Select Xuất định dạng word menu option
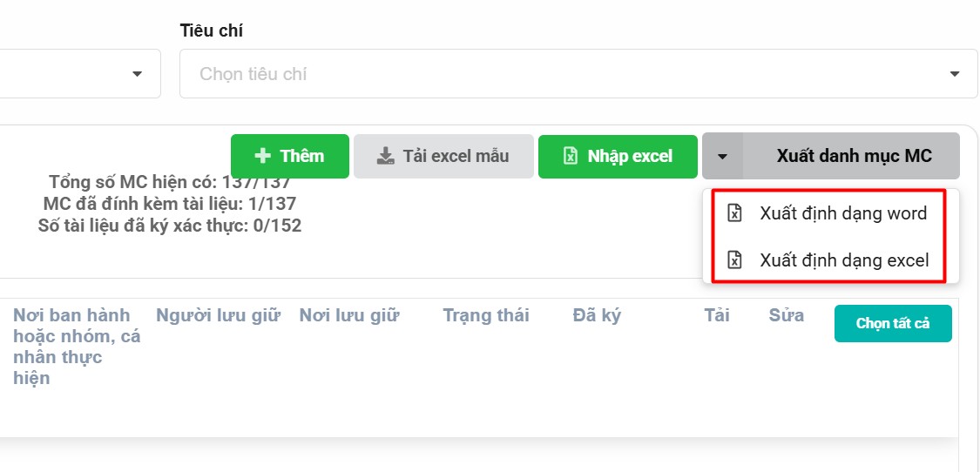Image resolution: width=980 pixels, height=472 pixels. pos(842,213)
